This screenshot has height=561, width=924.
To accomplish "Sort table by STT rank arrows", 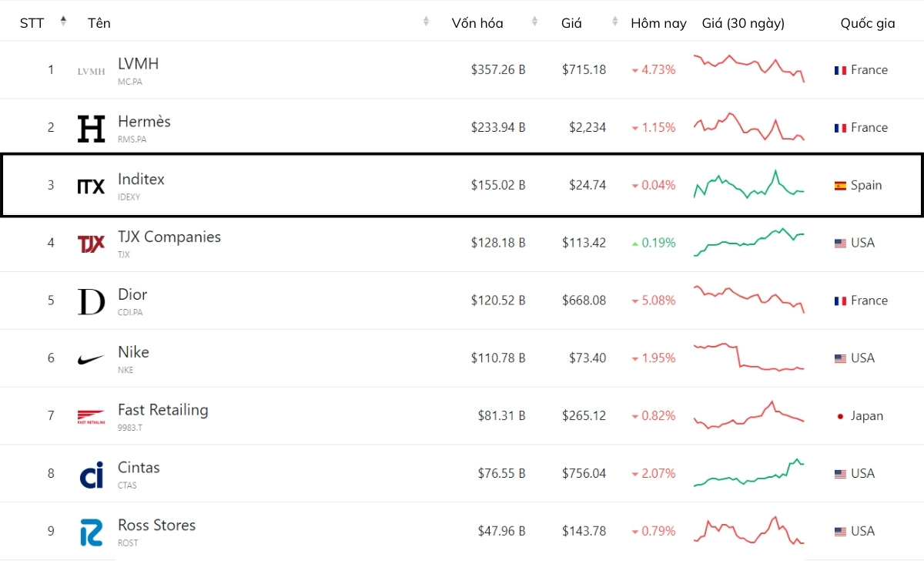I will [x=63, y=22].
